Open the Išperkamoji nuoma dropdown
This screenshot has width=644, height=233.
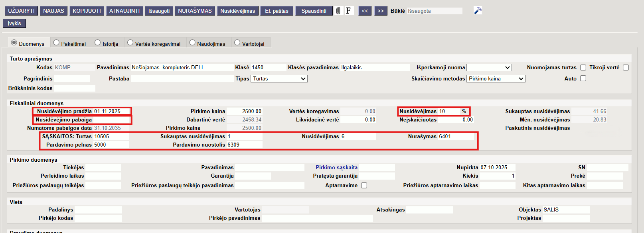489,68
